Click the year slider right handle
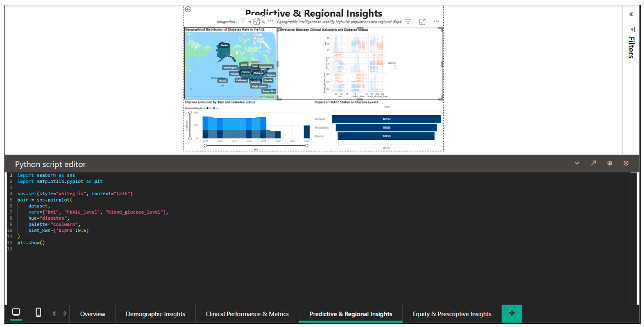644x327 pixels. [x=307, y=146]
